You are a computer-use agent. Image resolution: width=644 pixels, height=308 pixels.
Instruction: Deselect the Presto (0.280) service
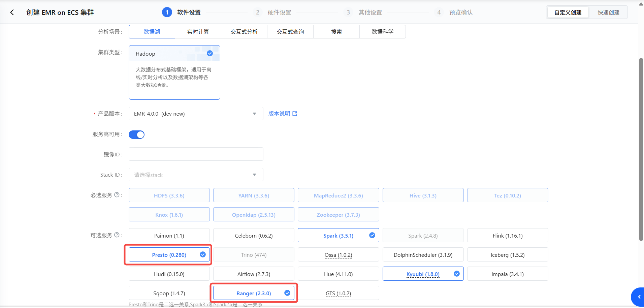pos(169,255)
